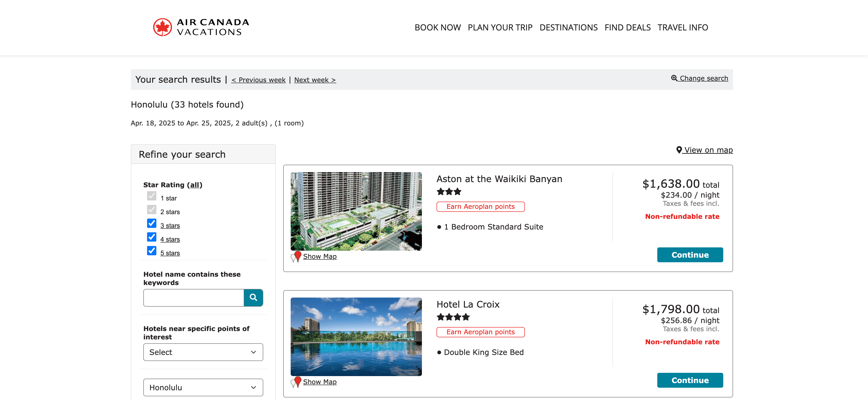Image resolution: width=868 pixels, height=400 pixels.
Task: Open the points of interest Select dropdown
Action: pyautogui.click(x=203, y=352)
